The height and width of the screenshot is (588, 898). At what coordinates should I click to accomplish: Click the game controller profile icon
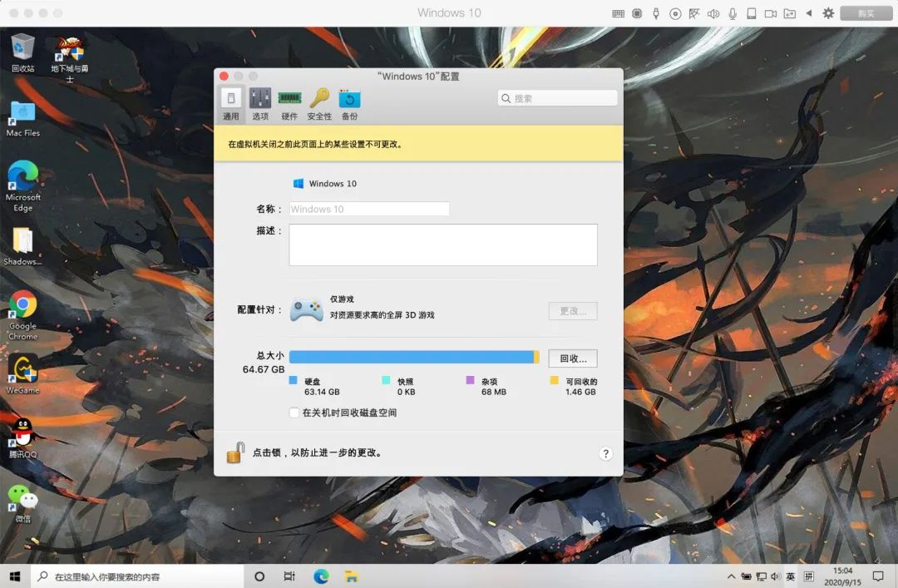coord(306,309)
